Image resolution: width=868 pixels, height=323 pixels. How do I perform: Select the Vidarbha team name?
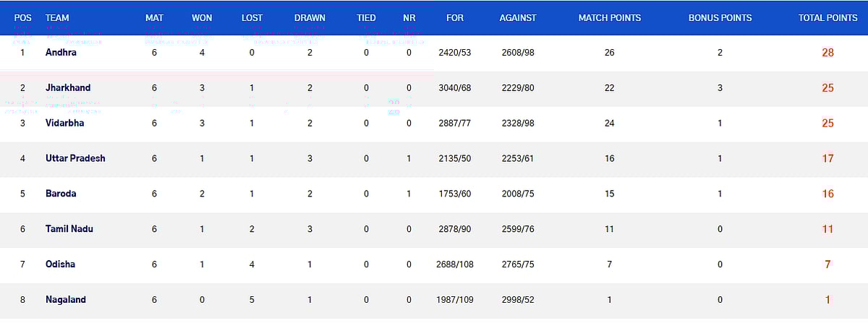click(x=64, y=124)
